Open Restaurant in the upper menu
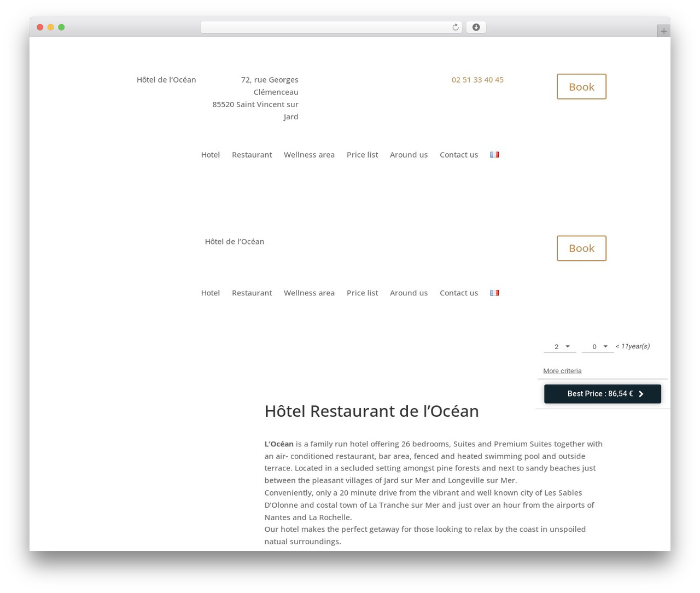 [x=252, y=155]
